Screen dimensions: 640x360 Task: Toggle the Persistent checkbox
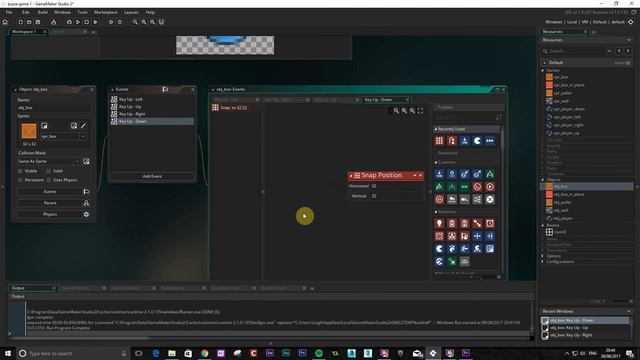20,180
